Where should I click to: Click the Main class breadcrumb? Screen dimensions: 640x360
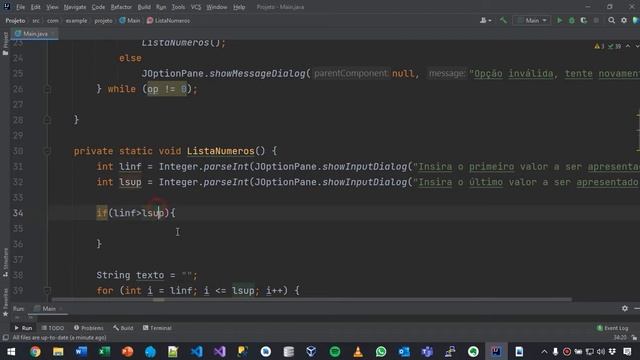[x=130, y=20]
